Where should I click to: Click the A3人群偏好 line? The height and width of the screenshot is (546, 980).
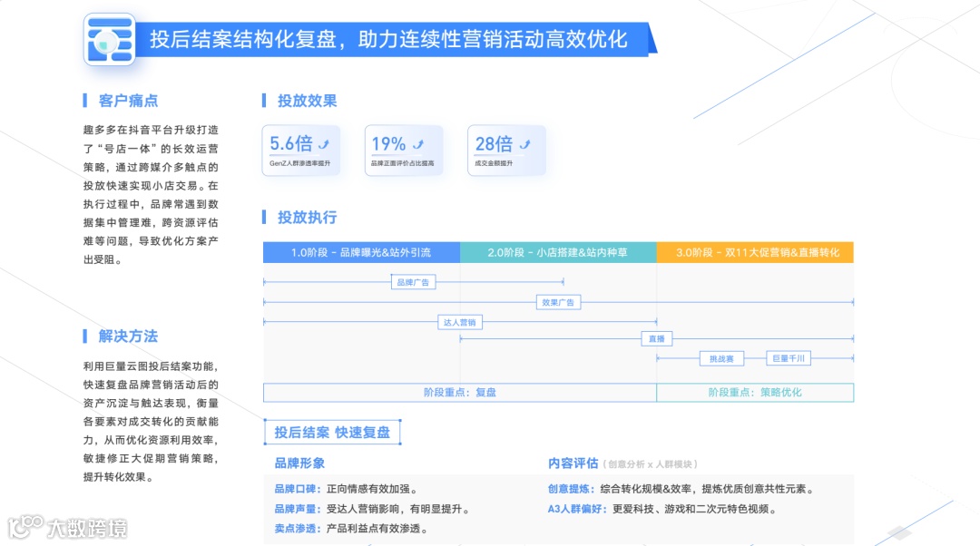[663, 509]
